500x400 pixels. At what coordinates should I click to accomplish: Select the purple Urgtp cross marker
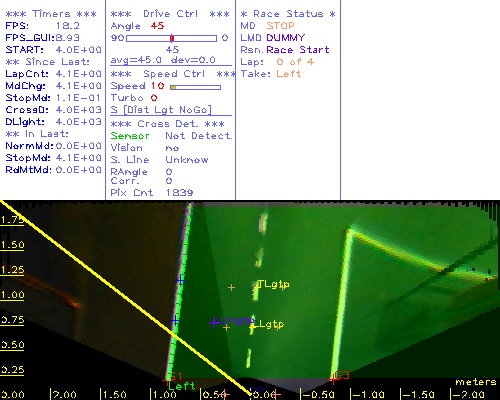pos(213,322)
